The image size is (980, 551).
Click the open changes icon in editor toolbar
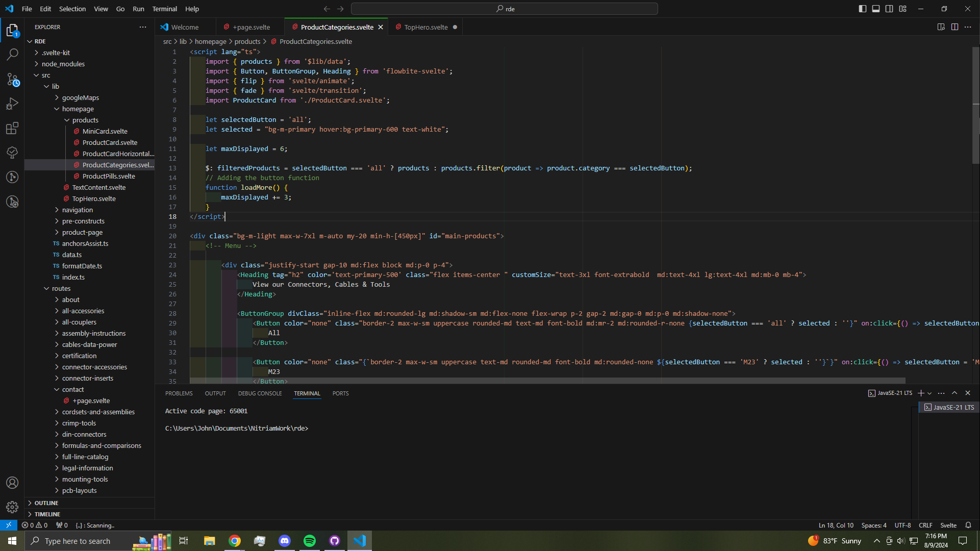click(941, 27)
